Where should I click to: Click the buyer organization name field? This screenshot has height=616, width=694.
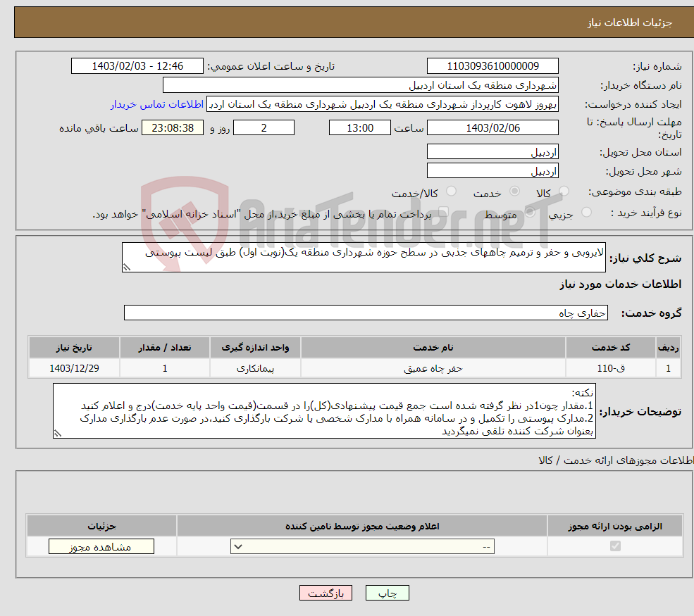tap(361, 85)
